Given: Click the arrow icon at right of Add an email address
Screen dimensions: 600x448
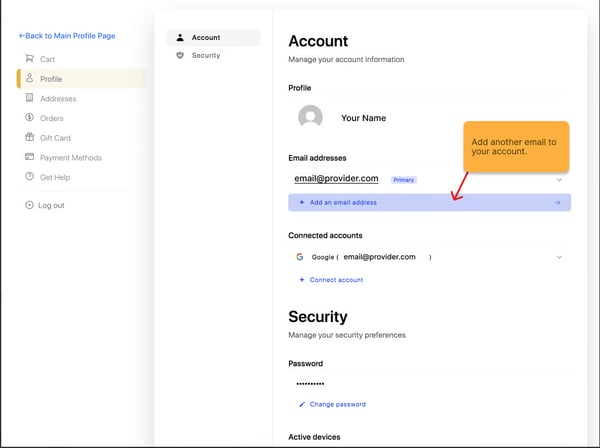Looking at the screenshot, I should pos(557,203).
